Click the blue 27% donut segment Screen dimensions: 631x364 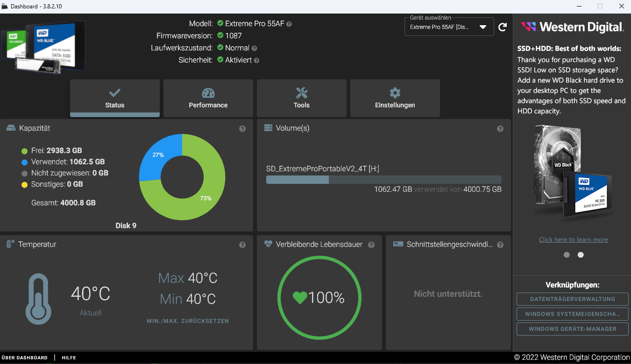point(158,155)
